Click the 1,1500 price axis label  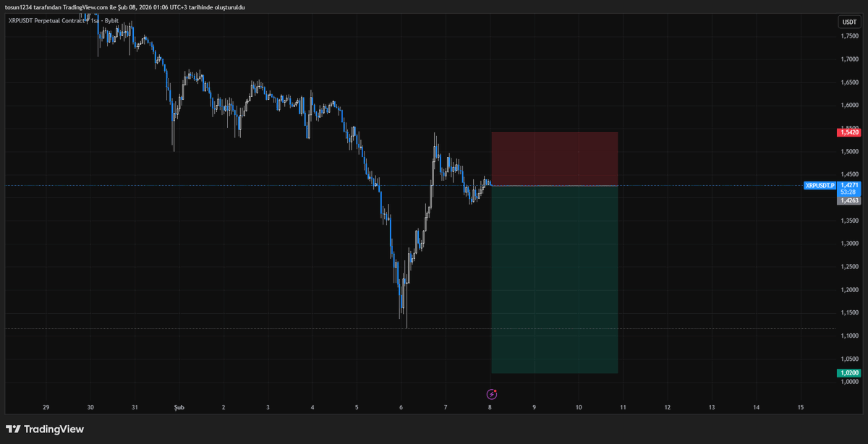click(x=849, y=312)
